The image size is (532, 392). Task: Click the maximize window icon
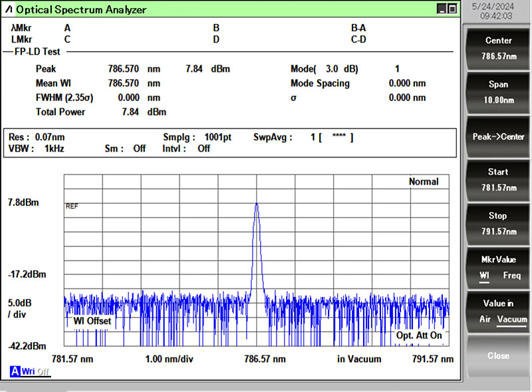(453, 9)
